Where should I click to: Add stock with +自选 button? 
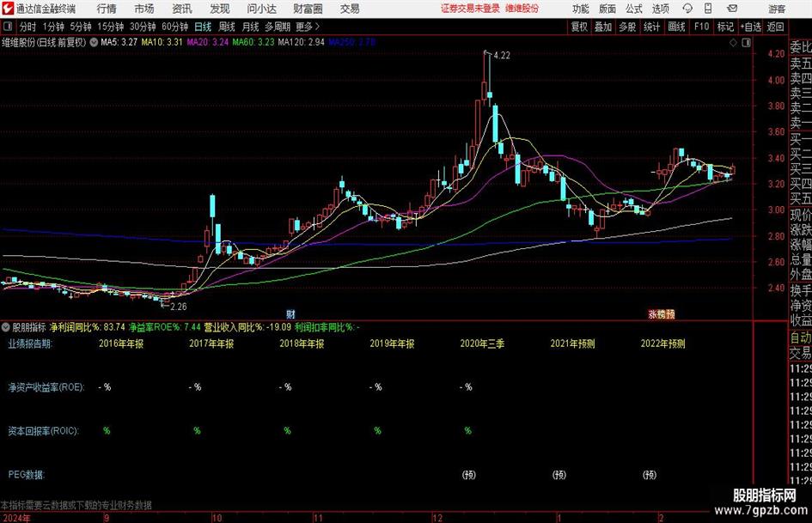pyautogui.click(x=751, y=27)
